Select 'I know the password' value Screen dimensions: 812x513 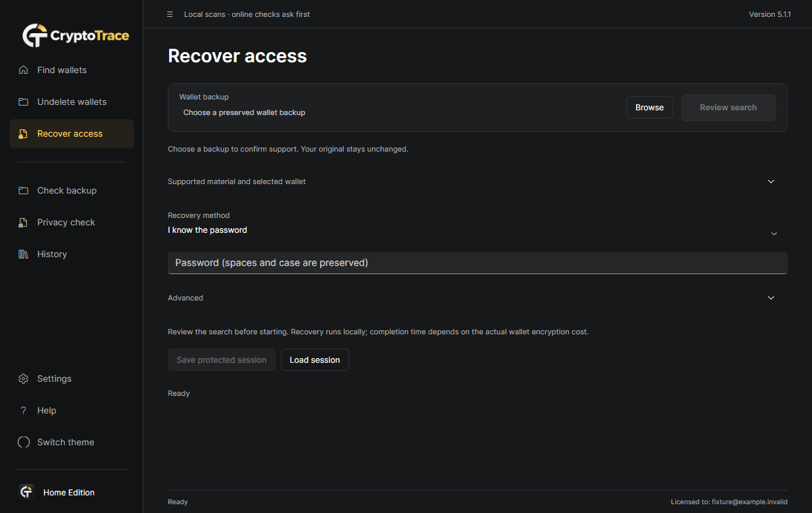pos(207,230)
